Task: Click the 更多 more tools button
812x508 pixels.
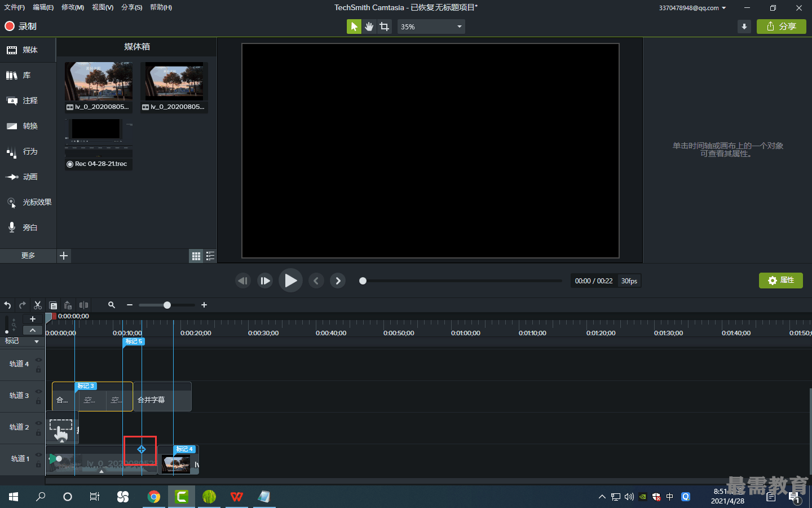Action: (28, 256)
